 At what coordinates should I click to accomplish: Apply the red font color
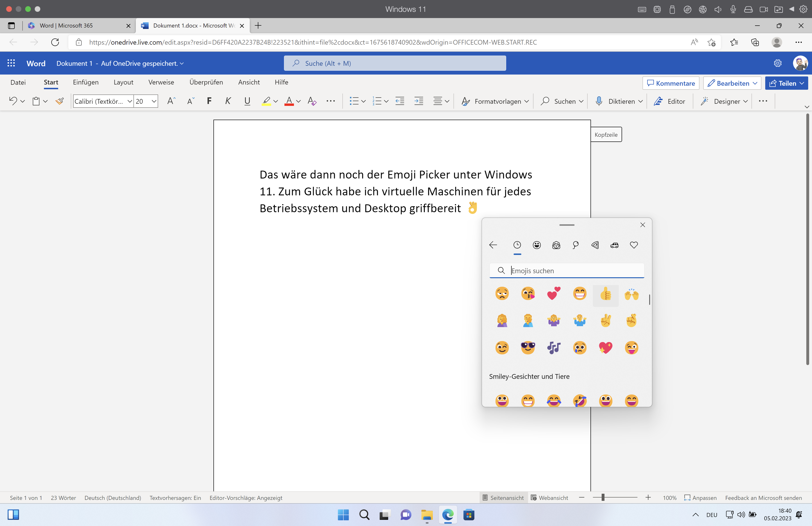[x=289, y=101]
